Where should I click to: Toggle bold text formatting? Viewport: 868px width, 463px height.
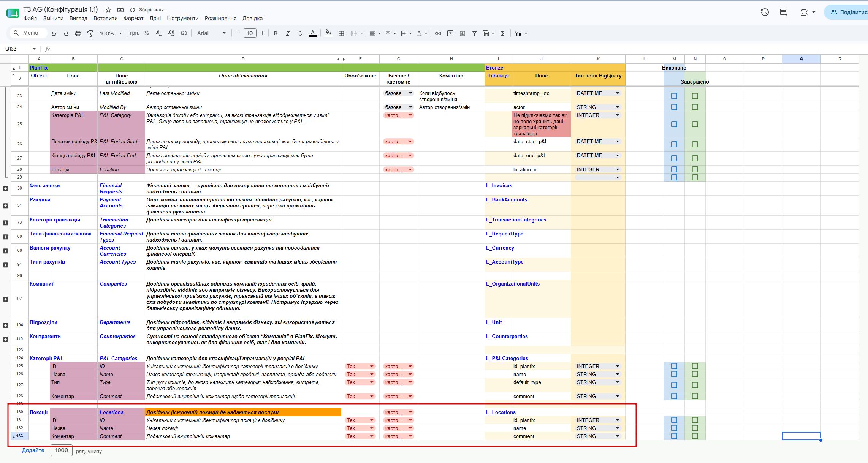[x=276, y=33]
